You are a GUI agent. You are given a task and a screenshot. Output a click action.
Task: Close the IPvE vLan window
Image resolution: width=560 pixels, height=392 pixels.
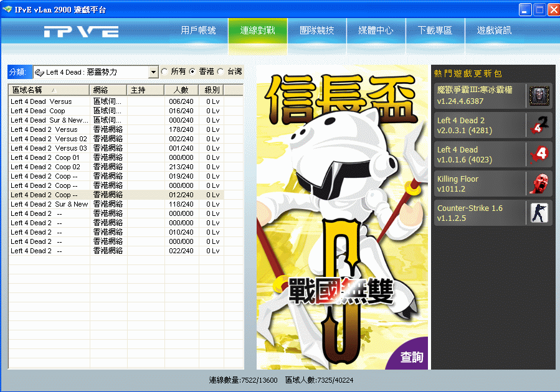[554, 9]
